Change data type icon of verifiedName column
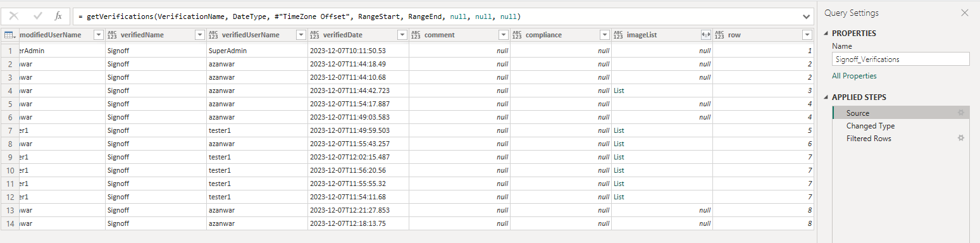The width and height of the screenshot is (980, 243). click(113, 35)
